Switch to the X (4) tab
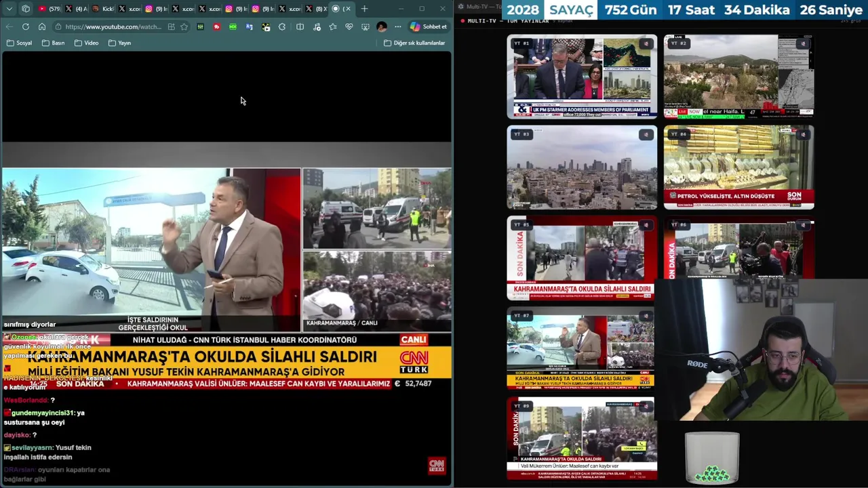Screen dimensions: 868x488 tap(76, 9)
